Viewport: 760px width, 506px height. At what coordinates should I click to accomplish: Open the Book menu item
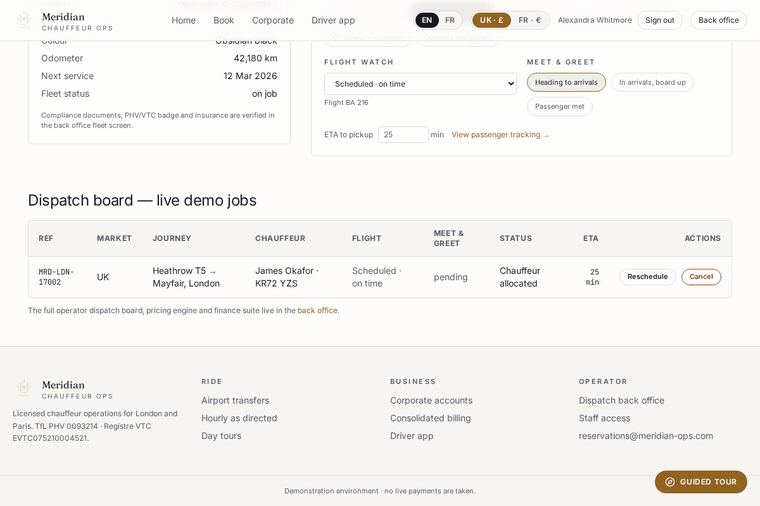click(223, 20)
